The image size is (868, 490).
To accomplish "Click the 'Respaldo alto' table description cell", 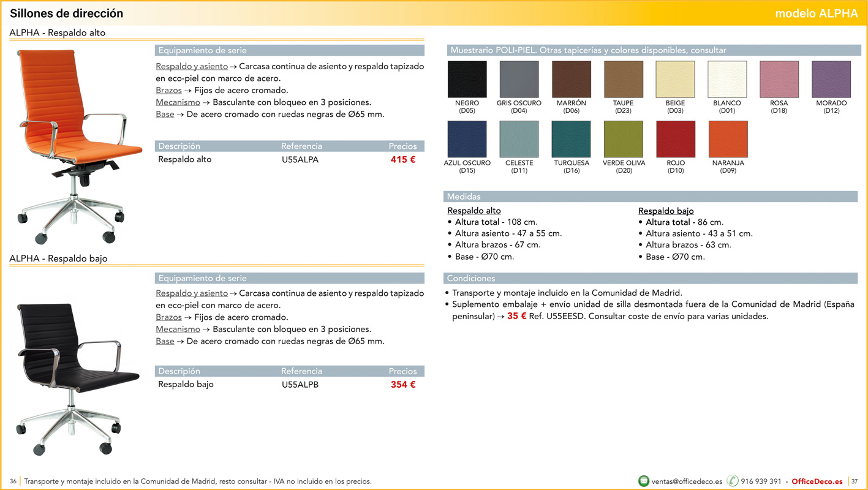I will click(x=185, y=160).
